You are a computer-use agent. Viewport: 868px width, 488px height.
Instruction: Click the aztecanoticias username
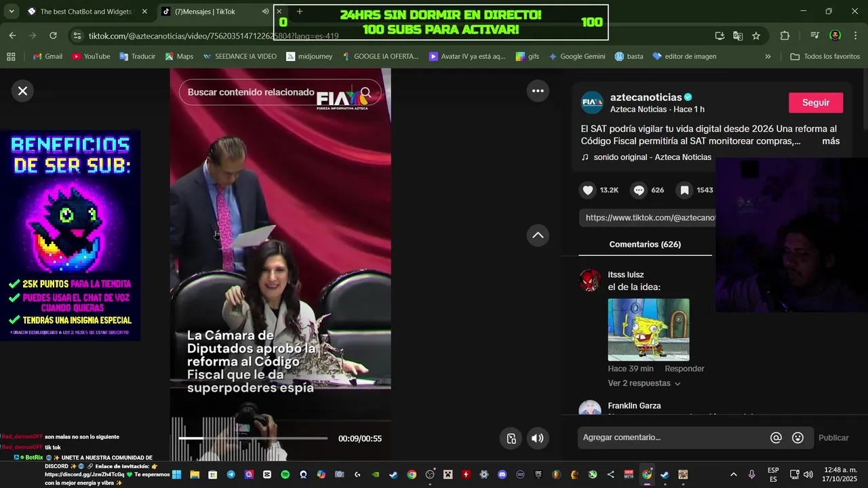click(646, 97)
